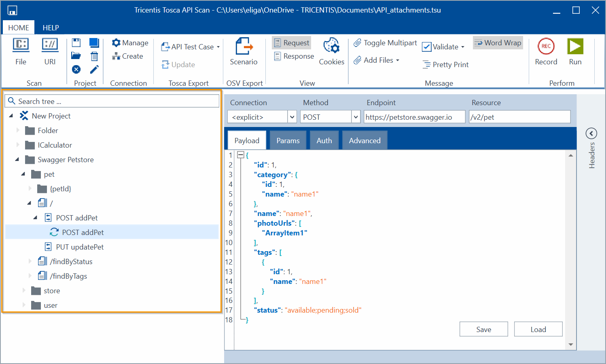This screenshot has height=364, width=606.
Task: Switch to the Params tab
Action: coord(288,141)
